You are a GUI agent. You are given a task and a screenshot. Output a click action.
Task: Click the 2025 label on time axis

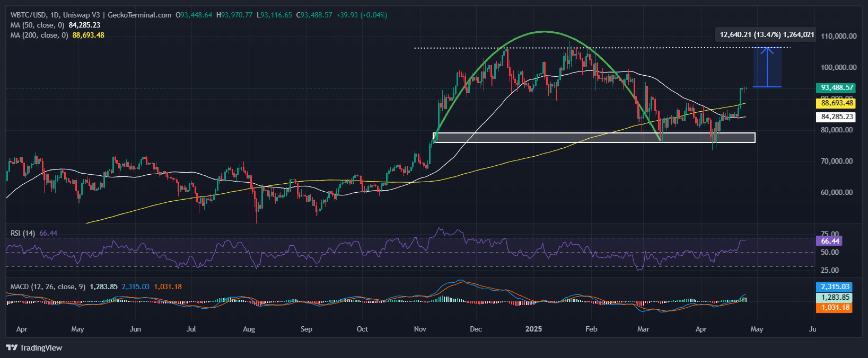pyautogui.click(x=533, y=329)
